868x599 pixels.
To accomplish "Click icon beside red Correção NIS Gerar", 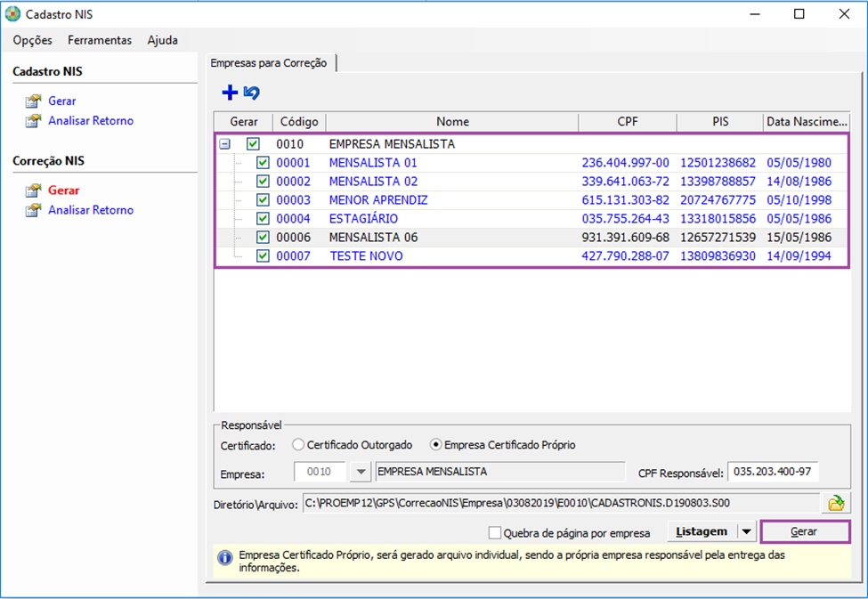I will 33,190.
